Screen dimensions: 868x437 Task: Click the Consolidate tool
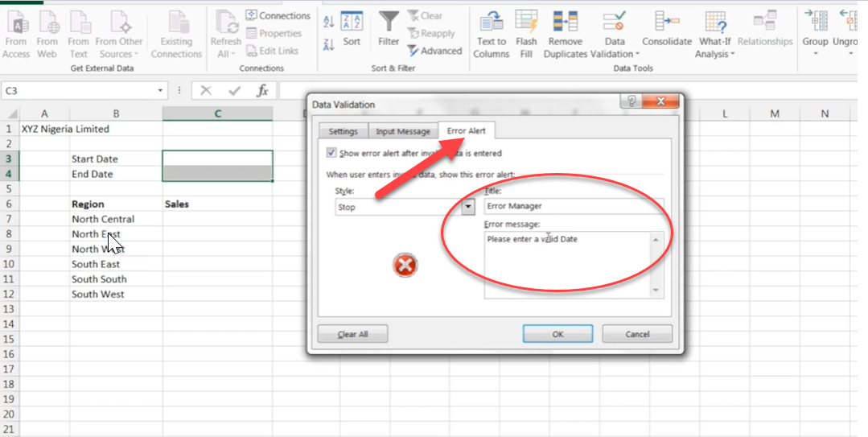pos(667,29)
